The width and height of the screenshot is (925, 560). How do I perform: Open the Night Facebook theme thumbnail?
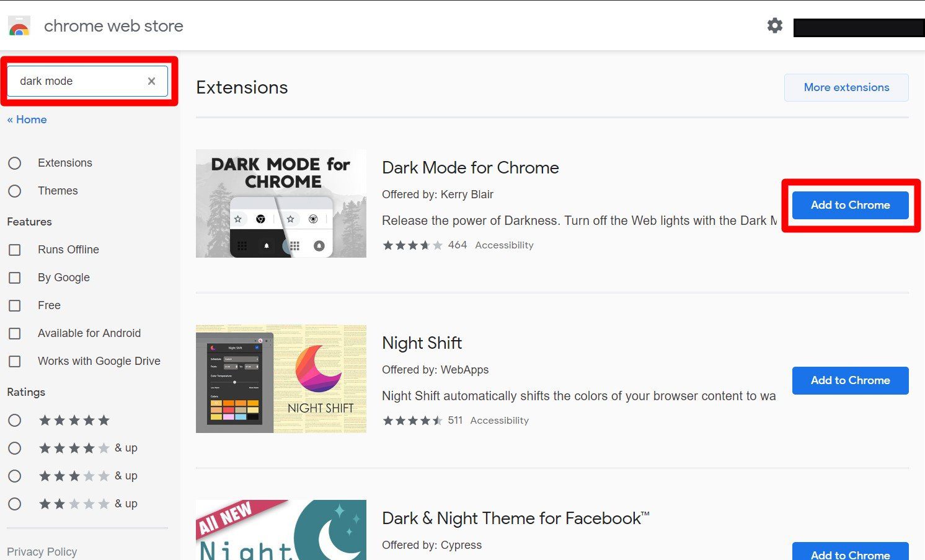[281, 530]
